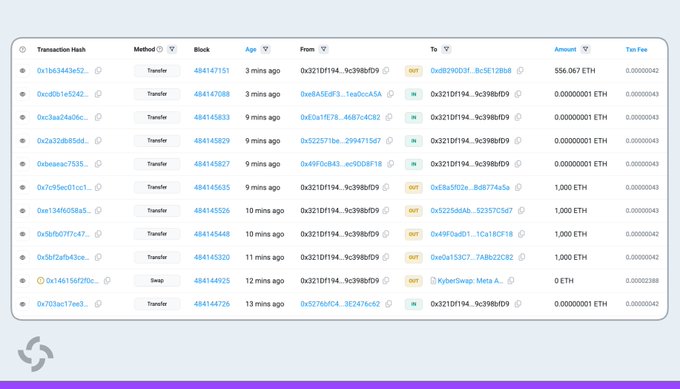Image resolution: width=680 pixels, height=389 pixels.
Task: Open the Method column filter
Action: (x=172, y=49)
